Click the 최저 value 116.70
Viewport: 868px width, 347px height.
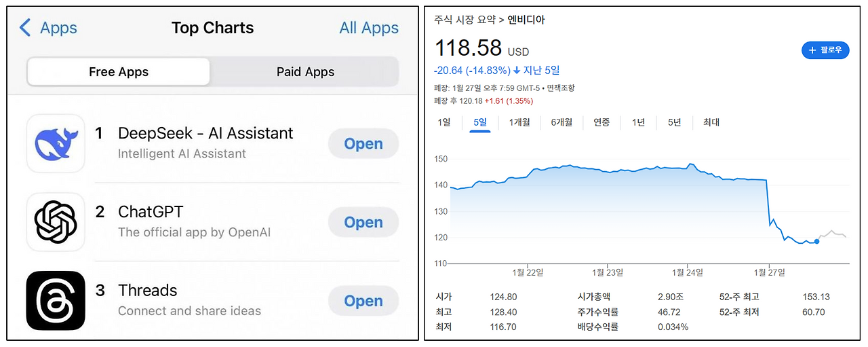tap(503, 327)
